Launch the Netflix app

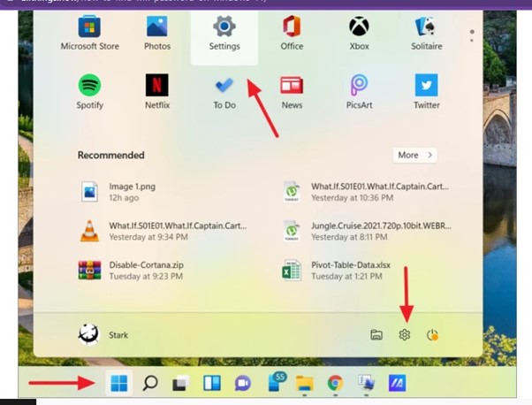click(x=156, y=91)
